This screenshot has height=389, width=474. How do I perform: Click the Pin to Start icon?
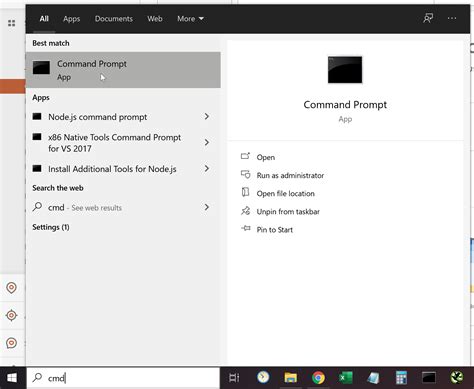pyautogui.click(x=246, y=229)
